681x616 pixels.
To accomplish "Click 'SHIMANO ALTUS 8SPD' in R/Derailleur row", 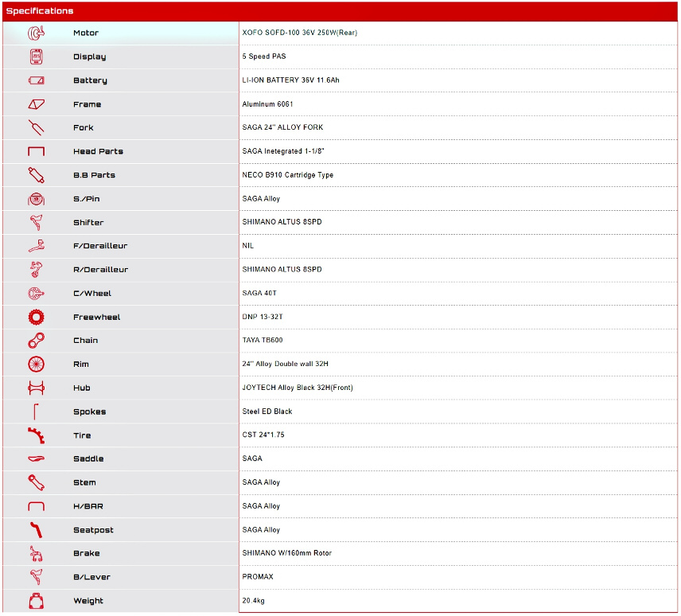I will pos(282,270).
